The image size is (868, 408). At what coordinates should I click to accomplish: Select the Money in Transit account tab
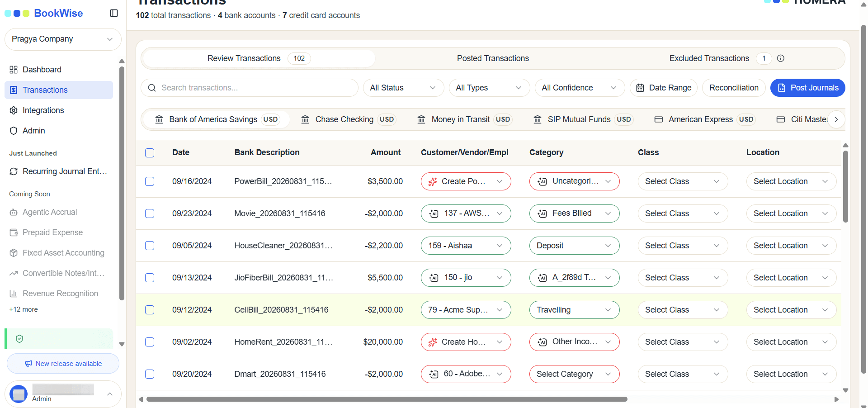point(464,119)
